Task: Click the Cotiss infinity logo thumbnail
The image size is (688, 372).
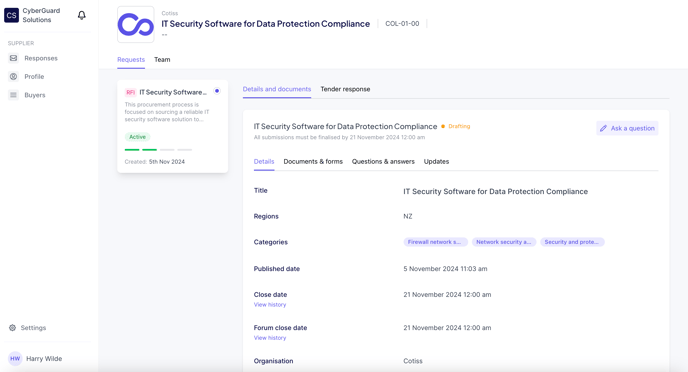Action: 136,25
